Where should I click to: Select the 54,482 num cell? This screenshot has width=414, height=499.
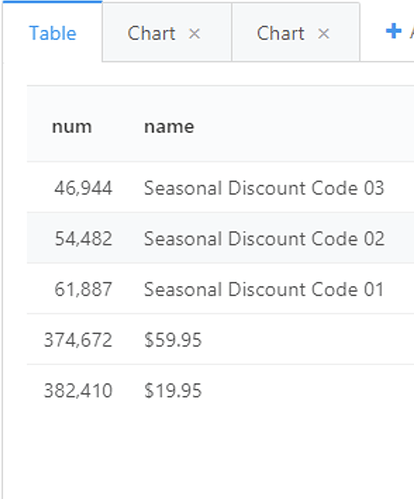[x=83, y=239]
